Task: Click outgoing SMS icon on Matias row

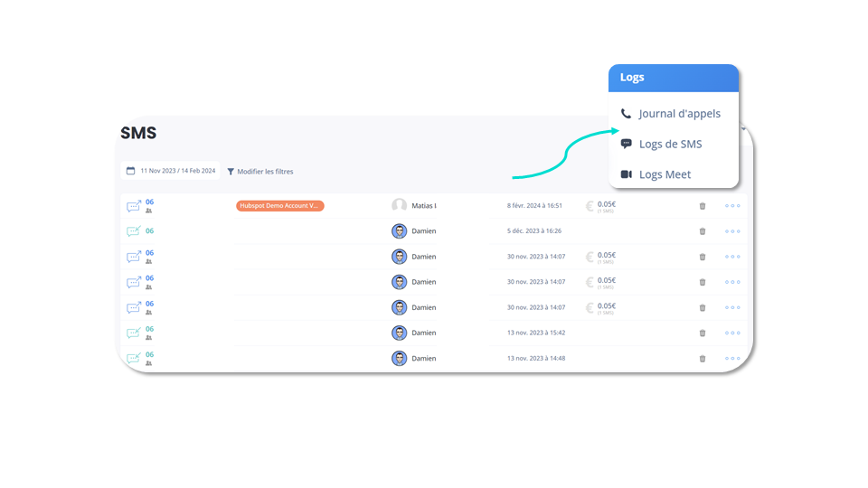Action: coord(134,206)
